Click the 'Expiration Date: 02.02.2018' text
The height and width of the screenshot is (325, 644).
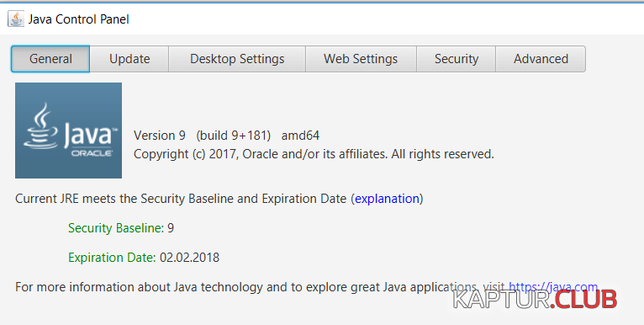144,258
